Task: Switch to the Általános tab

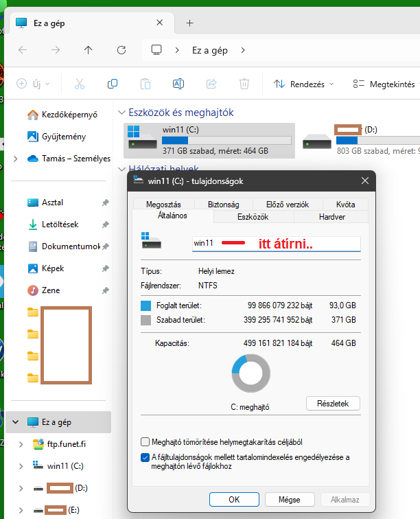Action: tap(172, 216)
